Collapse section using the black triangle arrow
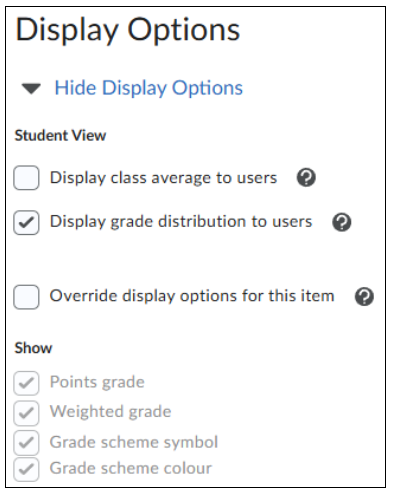393x494 pixels. 31,89
